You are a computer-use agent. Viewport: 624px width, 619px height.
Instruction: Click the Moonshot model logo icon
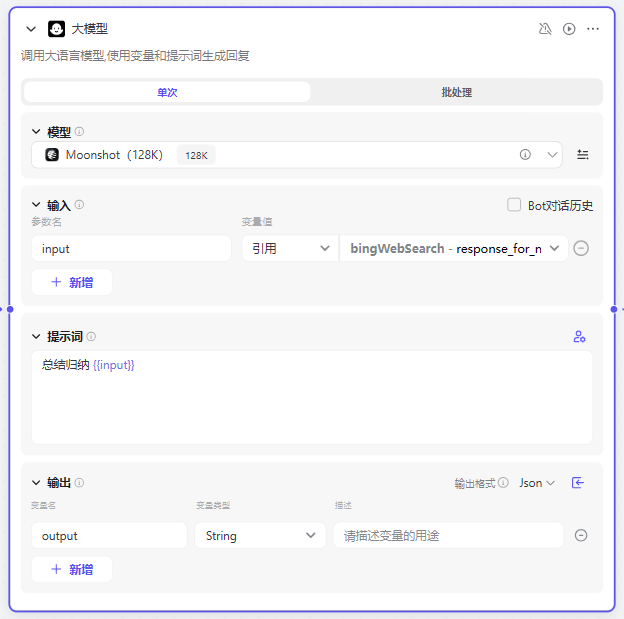click(x=52, y=154)
